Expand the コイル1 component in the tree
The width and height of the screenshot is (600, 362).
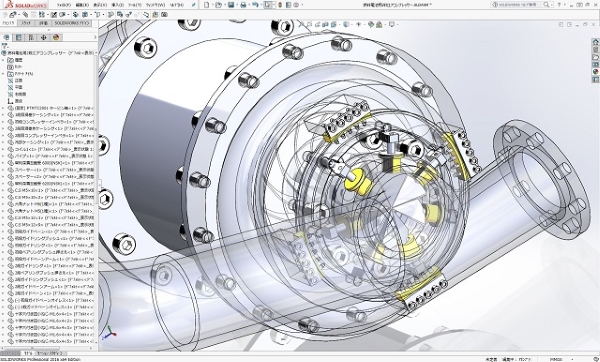pos(3,149)
